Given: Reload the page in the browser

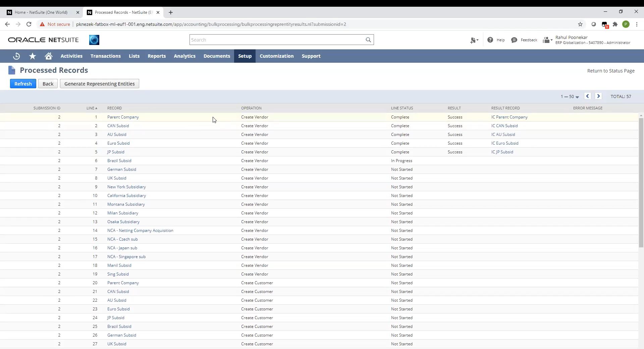Looking at the screenshot, I should click(x=29, y=24).
